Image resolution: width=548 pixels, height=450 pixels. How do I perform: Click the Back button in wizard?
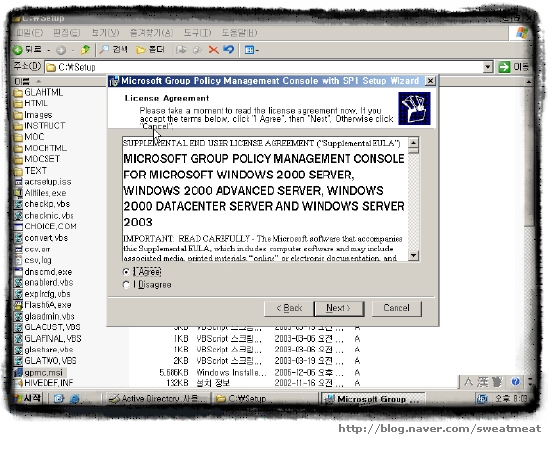(289, 309)
